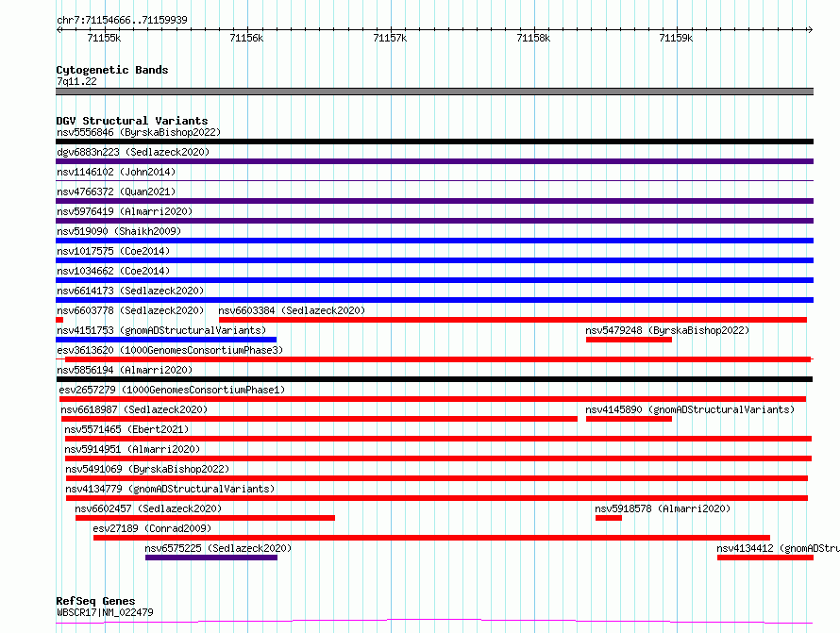
Task: Click the 71157k ruler tick label
Action: pyautogui.click(x=390, y=38)
